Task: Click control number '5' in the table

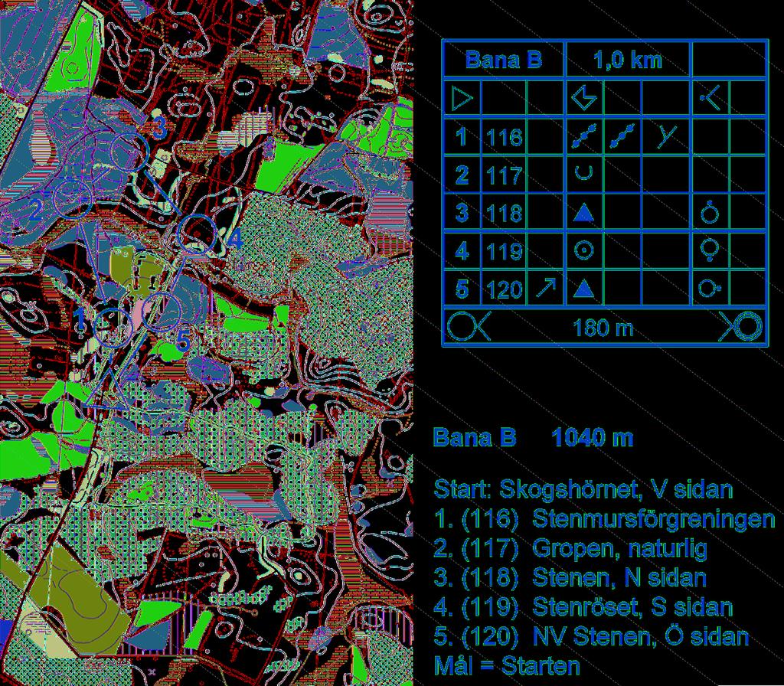Action: pos(462,289)
